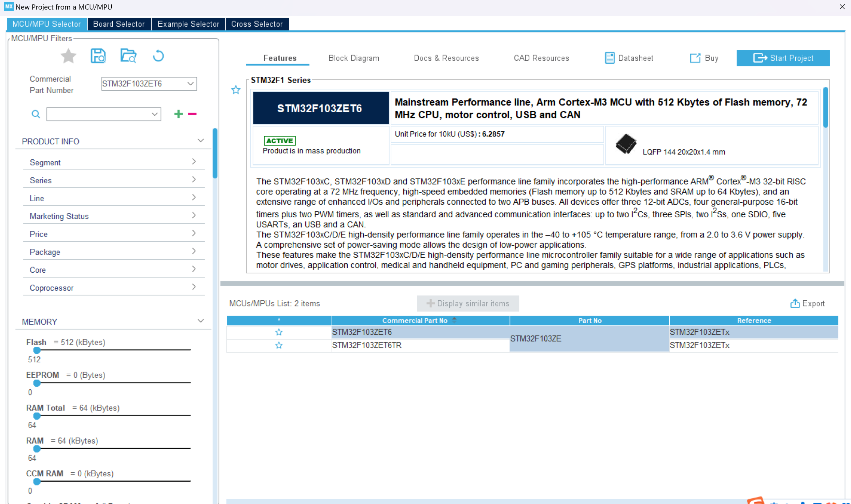
Task: Switch to the Board Selector tab
Action: tap(119, 24)
